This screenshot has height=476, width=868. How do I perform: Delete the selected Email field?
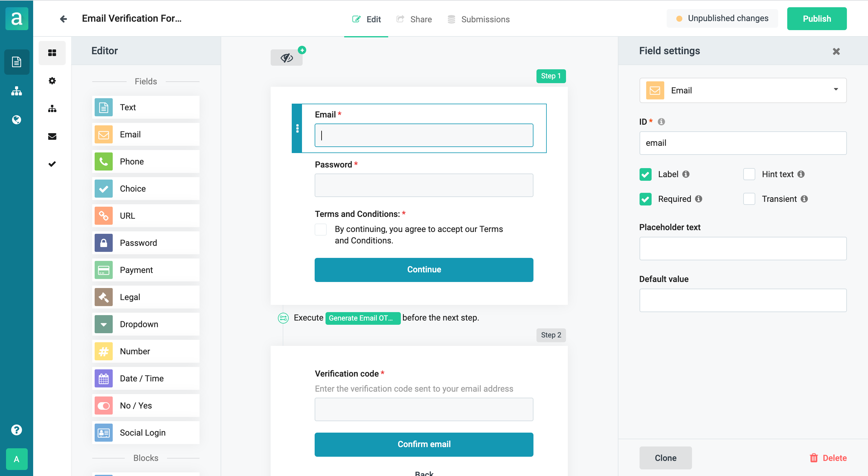[828, 458]
